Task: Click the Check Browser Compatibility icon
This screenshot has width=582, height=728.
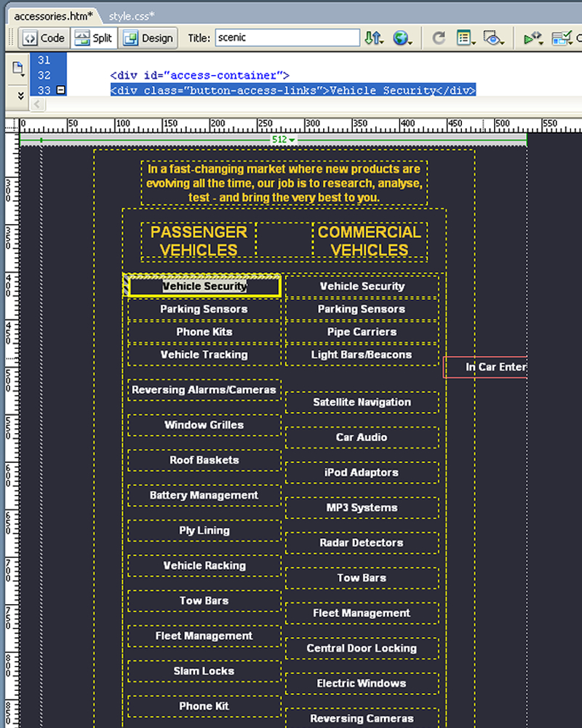Action: pyautogui.click(x=562, y=38)
